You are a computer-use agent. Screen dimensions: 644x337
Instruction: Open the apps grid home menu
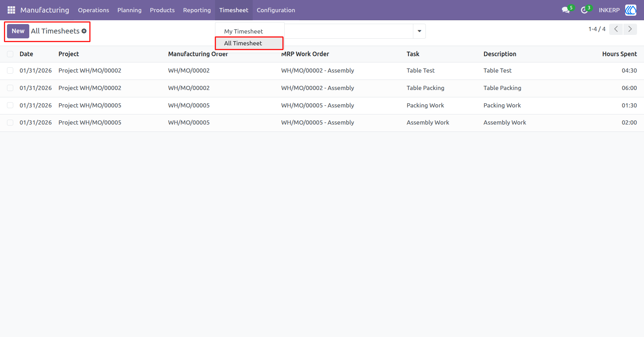point(11,10)
